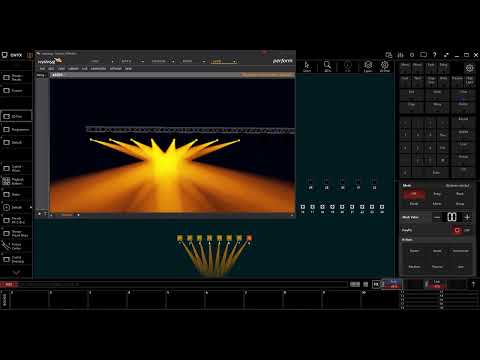Image resolution: width=480 pixels, height=360 pixels.
Task: Click the mask value number field
Action: (452, 217)
